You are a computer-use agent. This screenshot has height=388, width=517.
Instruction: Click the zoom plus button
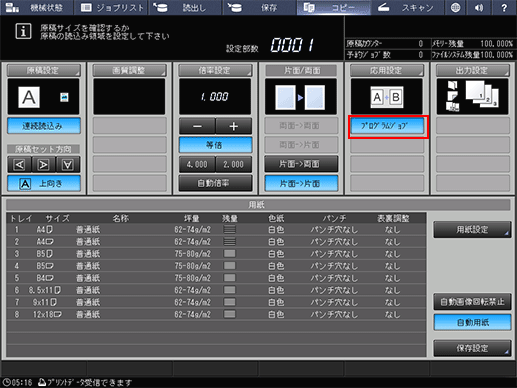coord(234,126)
